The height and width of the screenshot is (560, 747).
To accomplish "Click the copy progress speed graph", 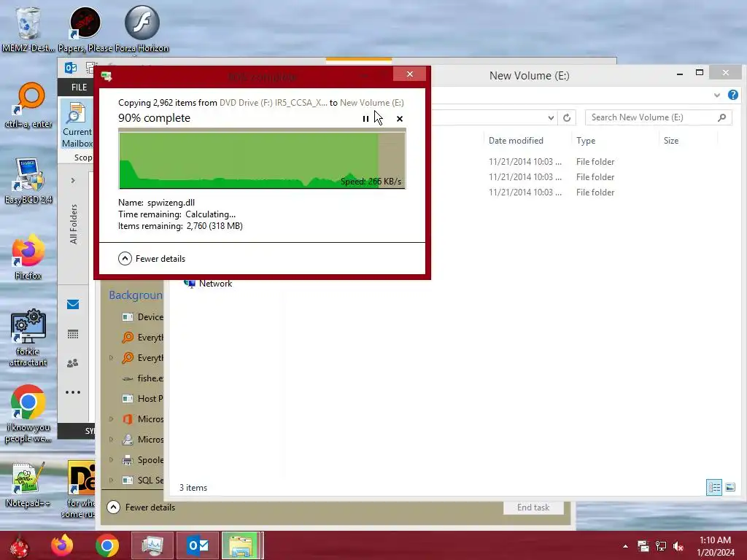I will [262, 160].
